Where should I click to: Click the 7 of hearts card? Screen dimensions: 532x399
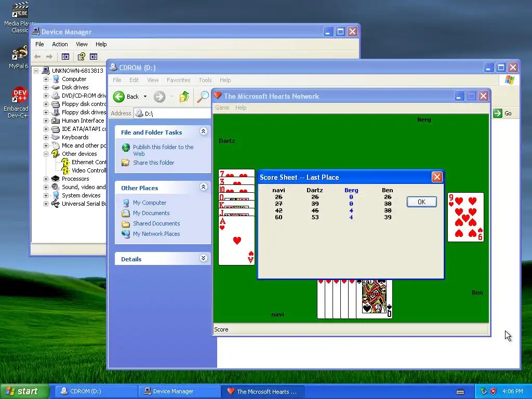[236, 173]
